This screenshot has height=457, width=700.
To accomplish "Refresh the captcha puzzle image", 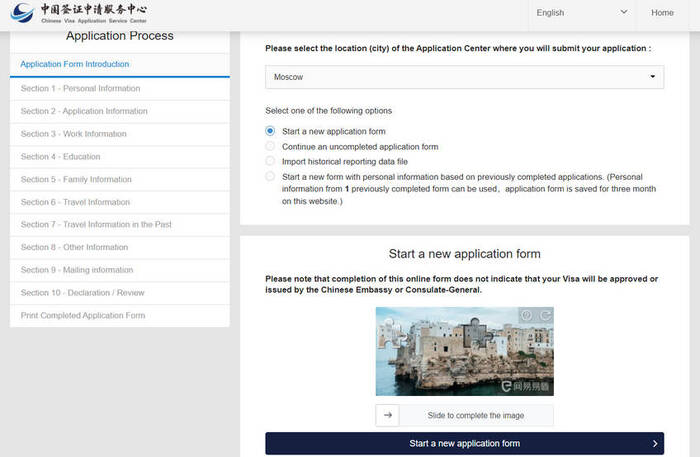I will click(x=545, y=316).
